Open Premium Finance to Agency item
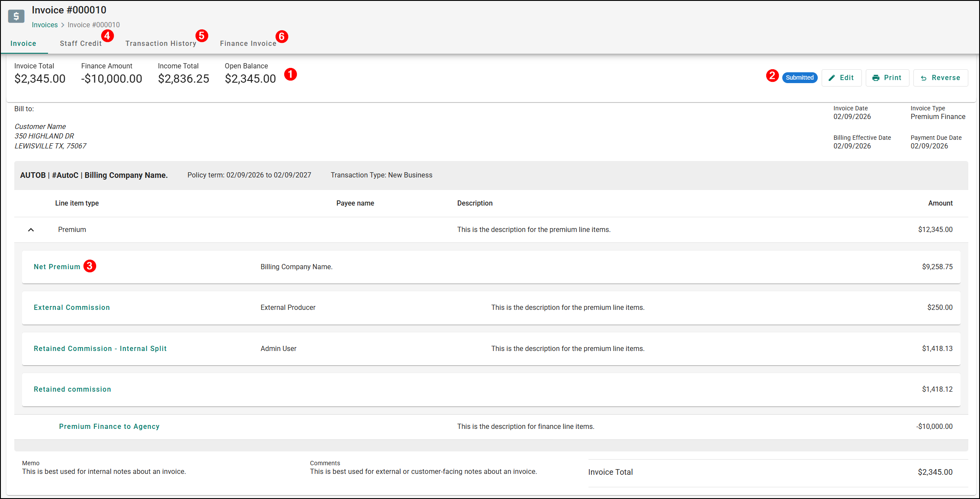Image resolution: width=980 pixels, height=499 pixels. (x=109, y=426)
